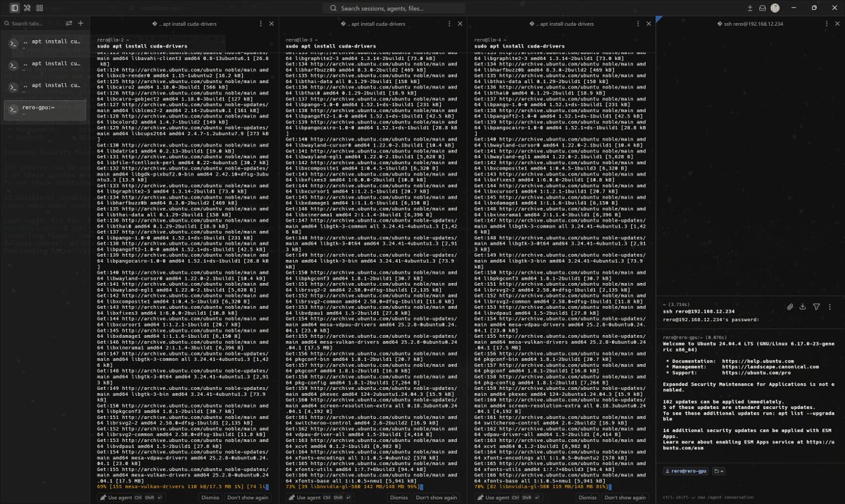
Task: Open the kebab menu of the ssh pane
Action: click(x=825, y=23)
